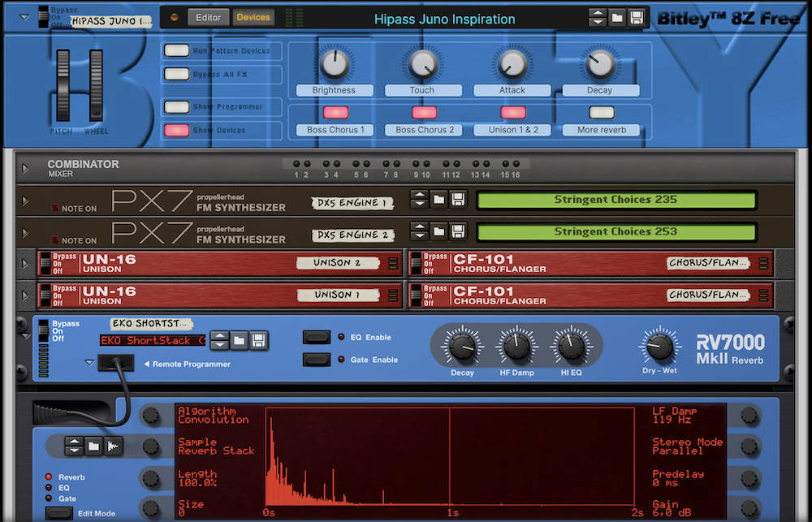The width and height of the screenshot is (812, 522).
Task: Select Reverb edit mode indicator
Action: 49,477
